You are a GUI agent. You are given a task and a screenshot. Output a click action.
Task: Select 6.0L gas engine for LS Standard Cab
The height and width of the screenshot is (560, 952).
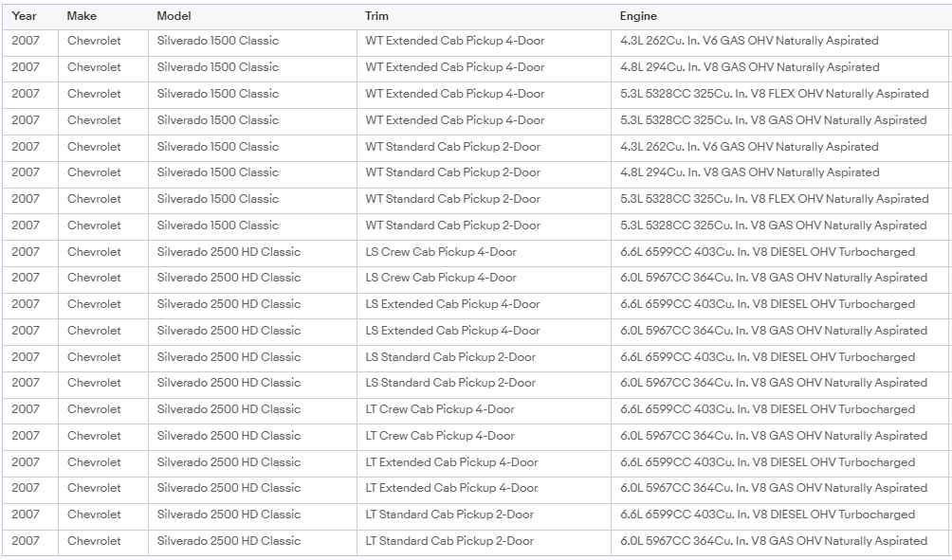[x=773, y=383]
